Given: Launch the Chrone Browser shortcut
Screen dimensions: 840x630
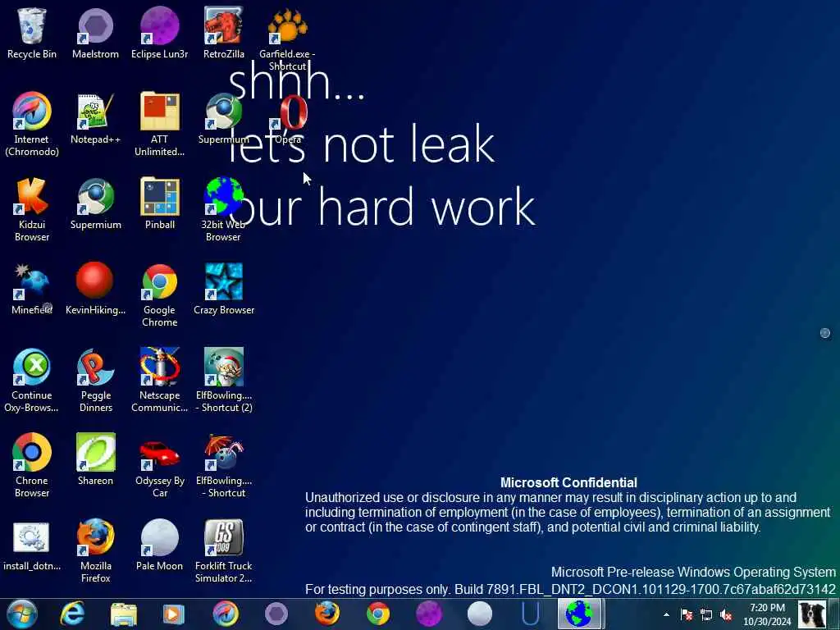Looking at the screenshot, I should click(x=32, y=466).
